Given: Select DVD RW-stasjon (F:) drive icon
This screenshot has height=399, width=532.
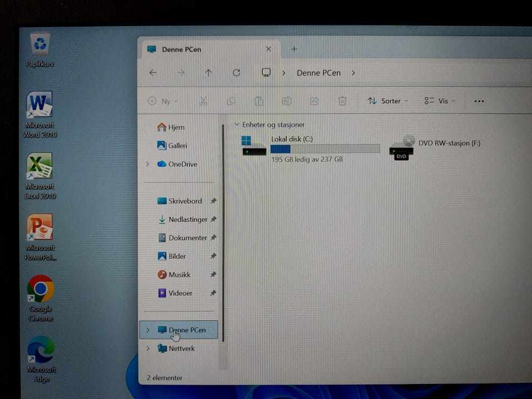Looking at the screenshot, I should pyautogui.click(x=402, y=148).
